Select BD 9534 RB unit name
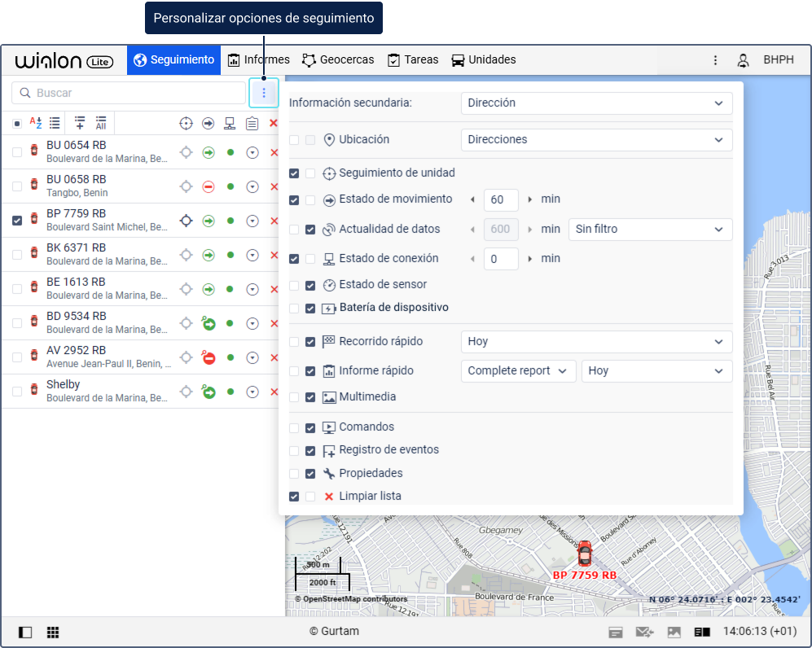 [77, 316]
